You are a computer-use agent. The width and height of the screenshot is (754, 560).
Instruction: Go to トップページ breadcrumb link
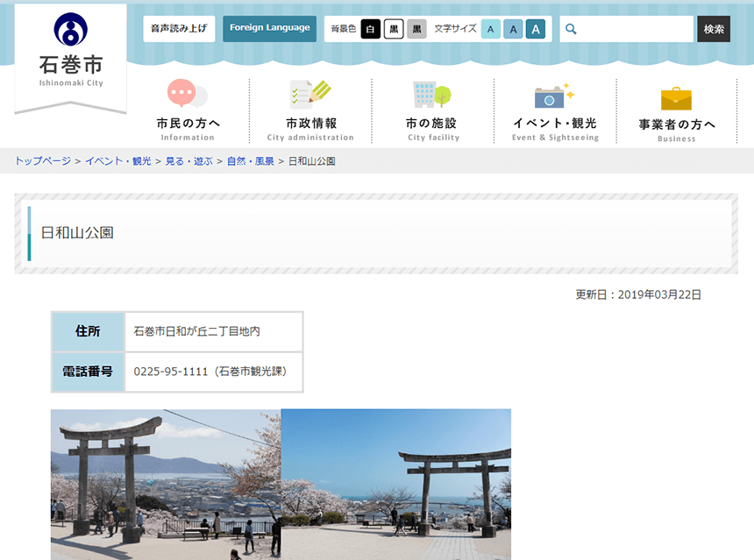pos(43,161)
